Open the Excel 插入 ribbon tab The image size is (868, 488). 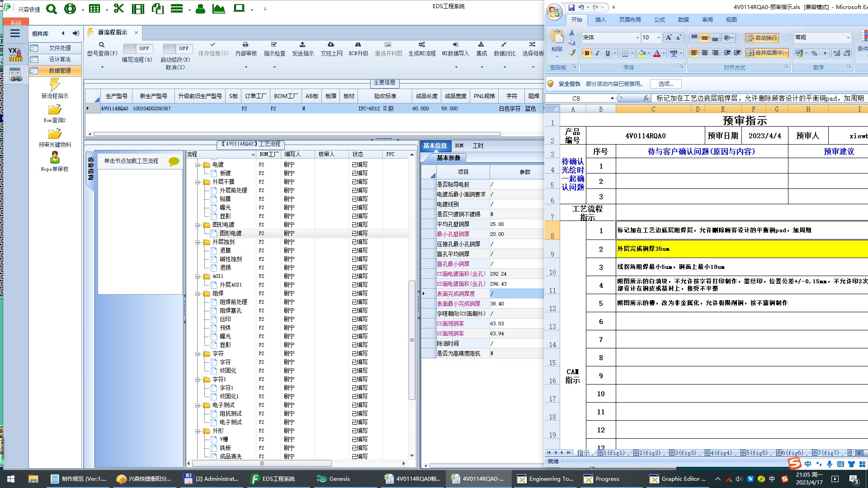tap(600, 20)
